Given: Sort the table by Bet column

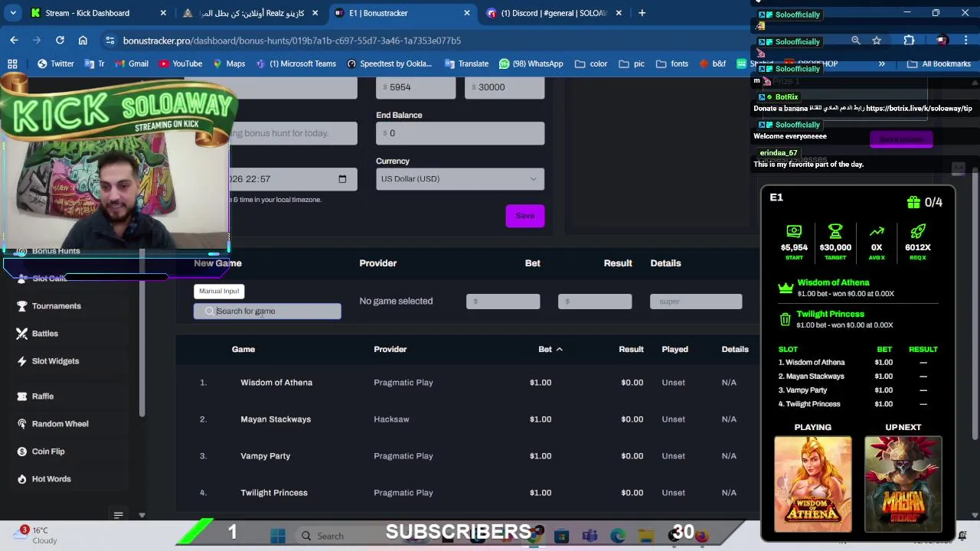Looking at the screenshot, I should point(550,349).
